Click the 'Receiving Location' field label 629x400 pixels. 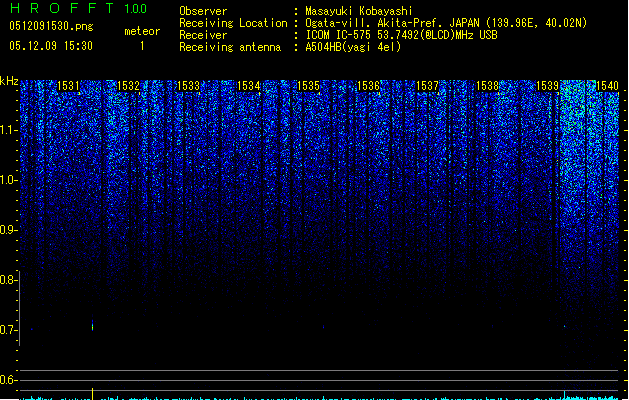click(233, 23)
